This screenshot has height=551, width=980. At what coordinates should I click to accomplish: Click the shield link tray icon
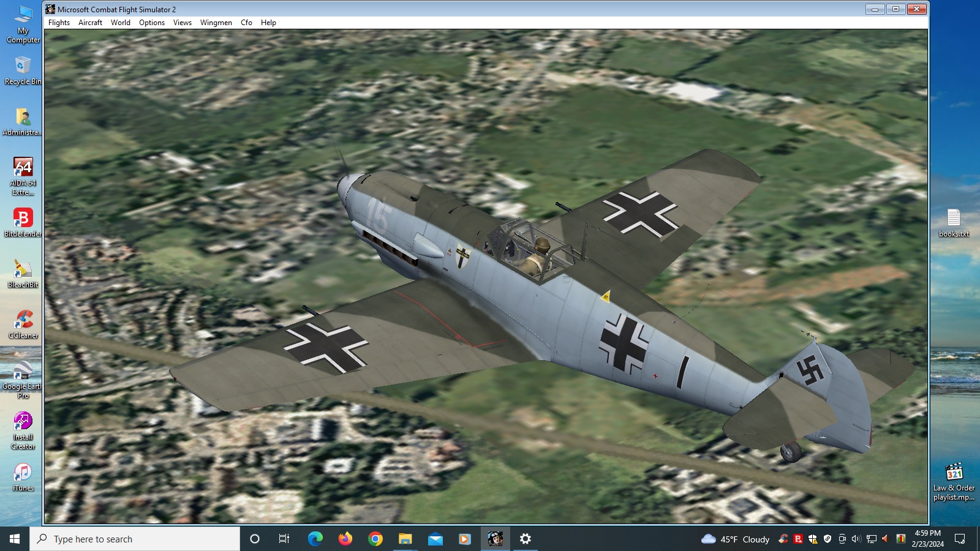(827, 539)
